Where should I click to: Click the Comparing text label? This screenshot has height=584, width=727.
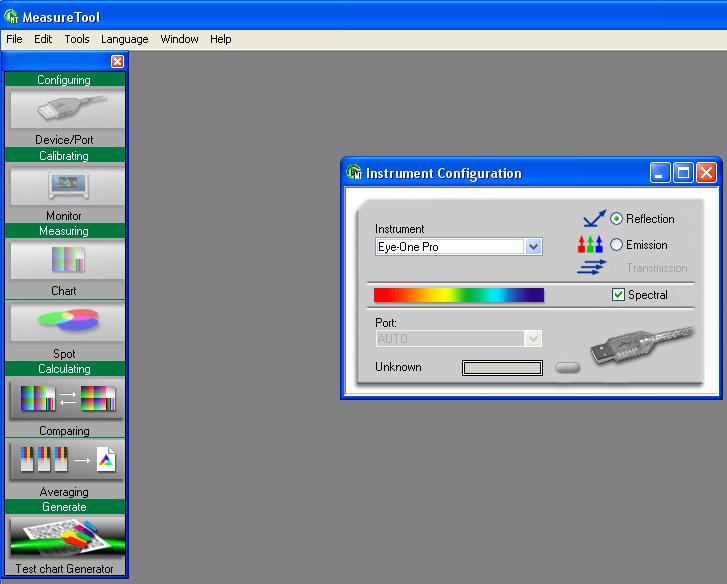(x=64, y=431)
